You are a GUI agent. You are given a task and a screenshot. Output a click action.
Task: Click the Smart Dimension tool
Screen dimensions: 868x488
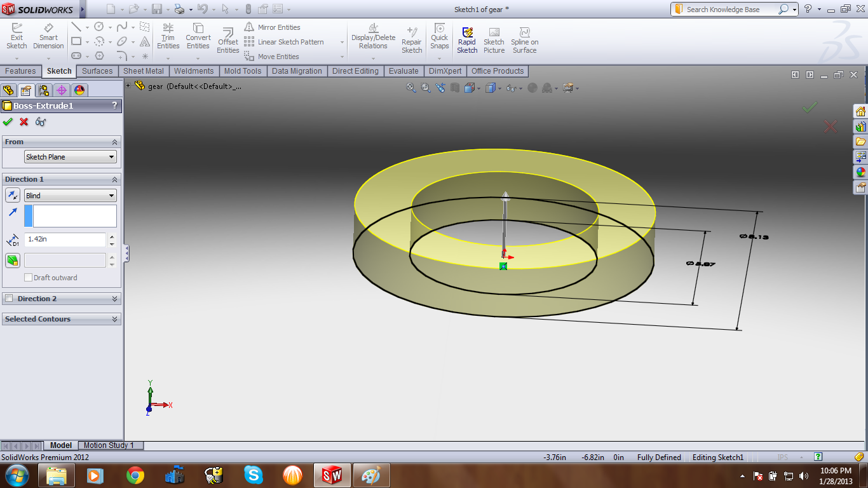[48, 36]
